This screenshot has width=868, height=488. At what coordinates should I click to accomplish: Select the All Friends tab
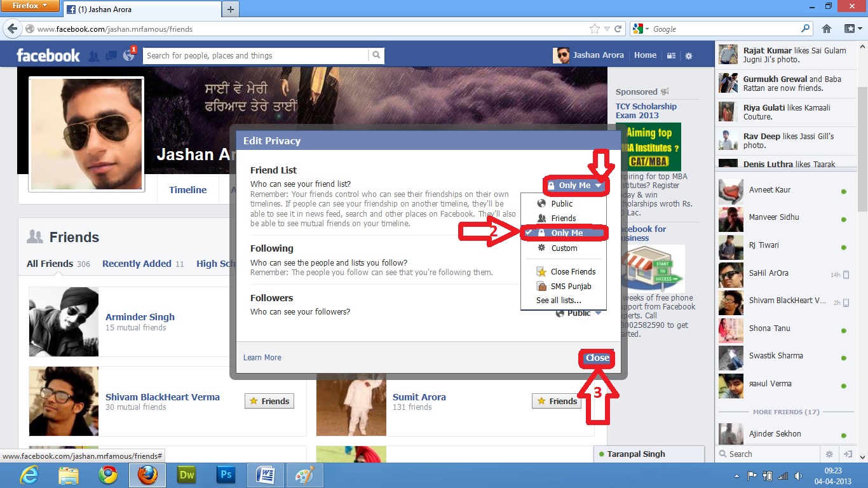tap(58, 264)
